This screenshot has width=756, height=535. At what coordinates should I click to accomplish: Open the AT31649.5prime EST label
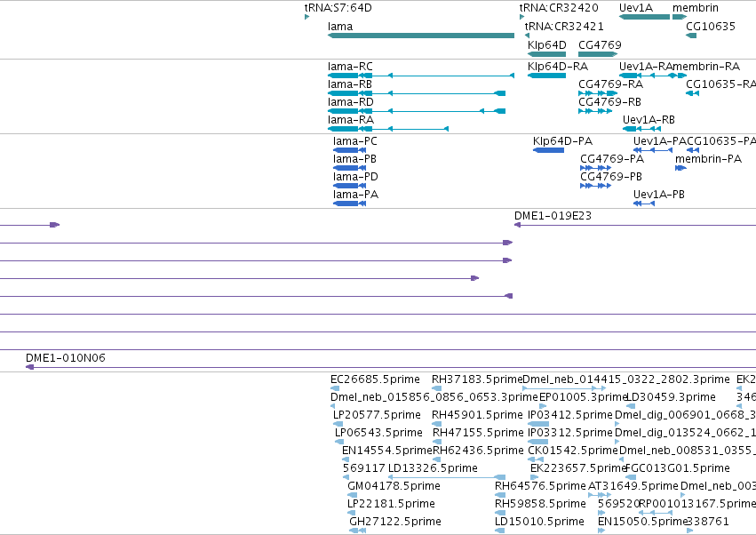[633, 487]
